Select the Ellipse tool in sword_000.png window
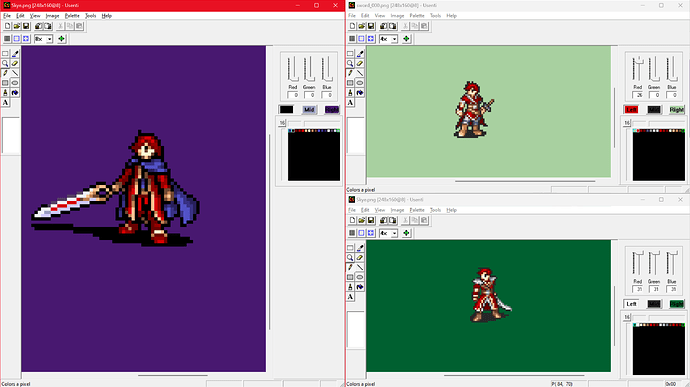 360,83
